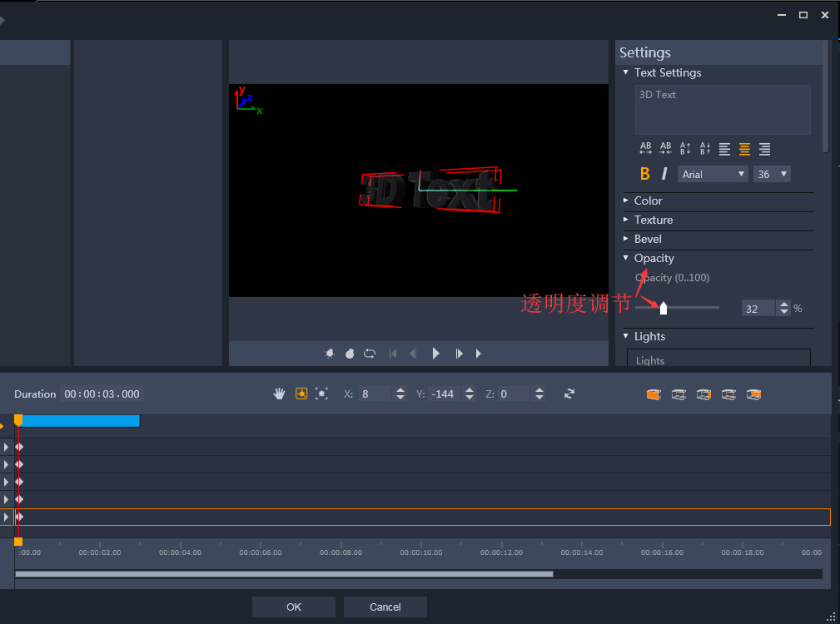Align text to the left
The height and width of the screenshot is (624, 840).
pos(725,149)
